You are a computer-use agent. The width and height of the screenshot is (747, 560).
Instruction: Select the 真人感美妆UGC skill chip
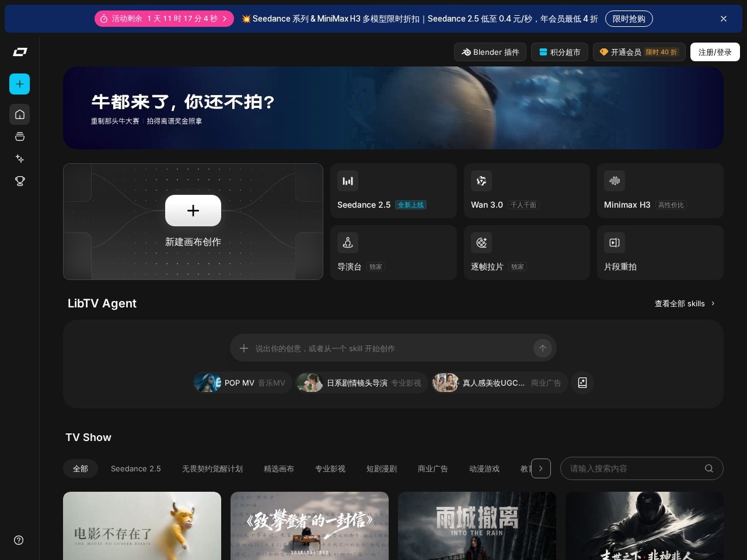[499, 383]
